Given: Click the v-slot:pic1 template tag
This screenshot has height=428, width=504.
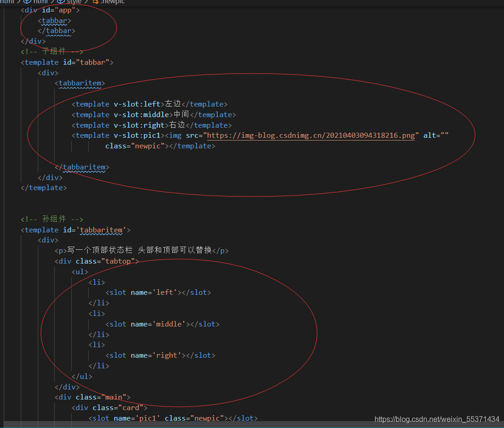Looking at the screenshot, I should tap(118, 135).
